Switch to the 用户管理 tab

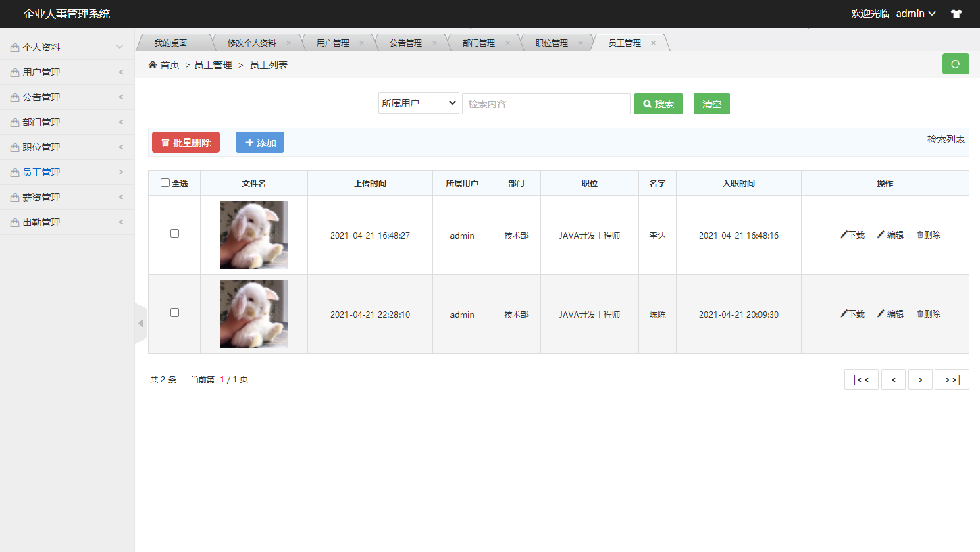click(x=333, y=43)
